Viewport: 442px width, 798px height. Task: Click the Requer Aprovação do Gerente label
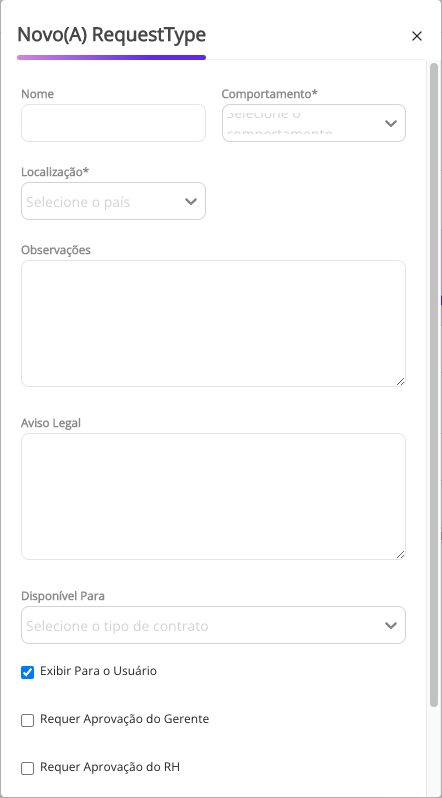[124, 719]
